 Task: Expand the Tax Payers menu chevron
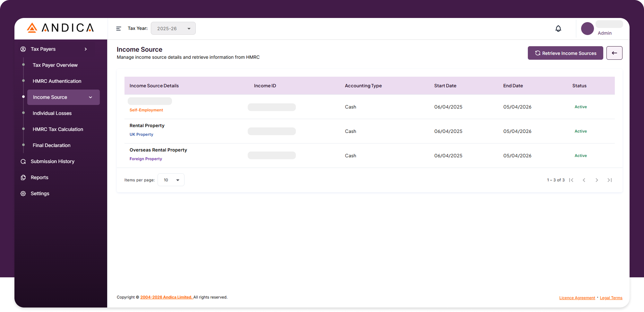point(86,49)
